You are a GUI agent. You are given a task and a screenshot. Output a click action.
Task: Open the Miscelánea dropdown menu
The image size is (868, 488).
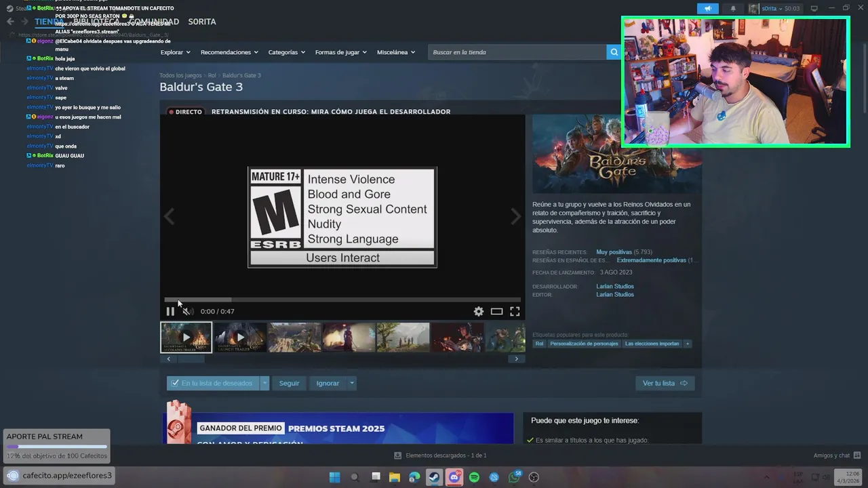tap(396, 52)
